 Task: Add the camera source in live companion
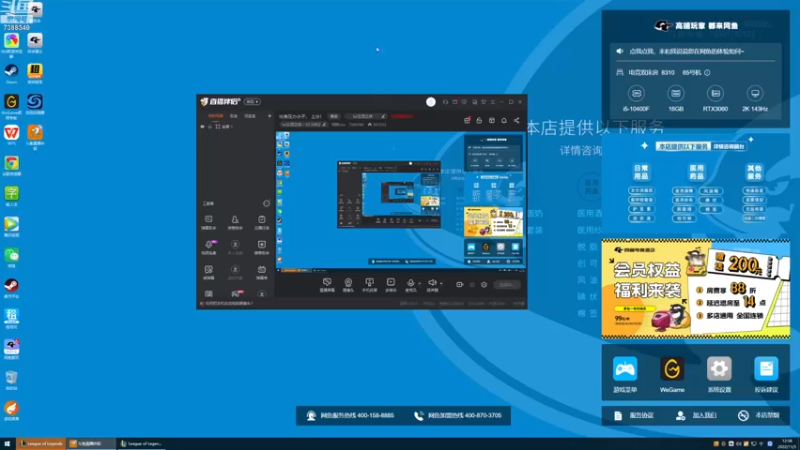coord(348,284)
